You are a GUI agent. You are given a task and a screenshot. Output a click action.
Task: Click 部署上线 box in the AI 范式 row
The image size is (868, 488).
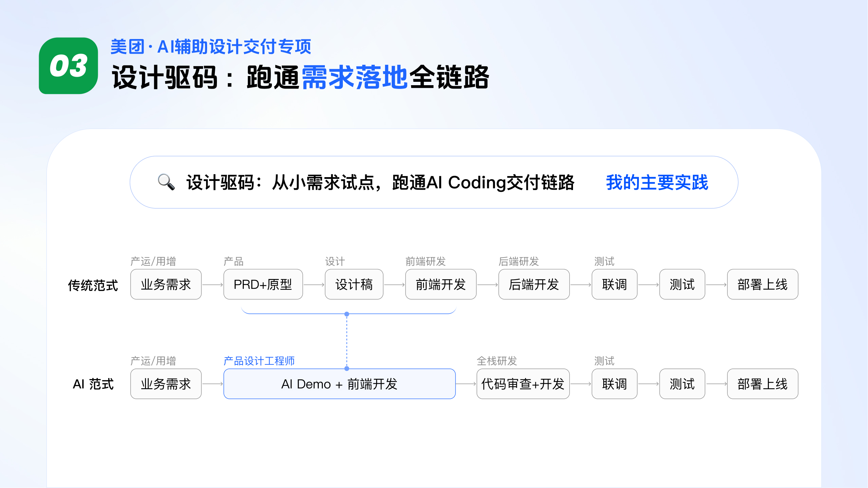(762, 384)
